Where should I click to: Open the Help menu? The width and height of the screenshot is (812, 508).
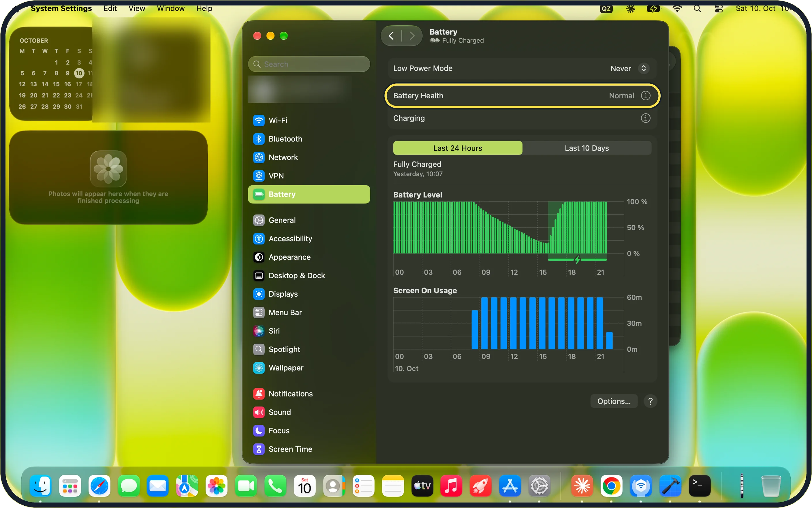click(204, 8)
